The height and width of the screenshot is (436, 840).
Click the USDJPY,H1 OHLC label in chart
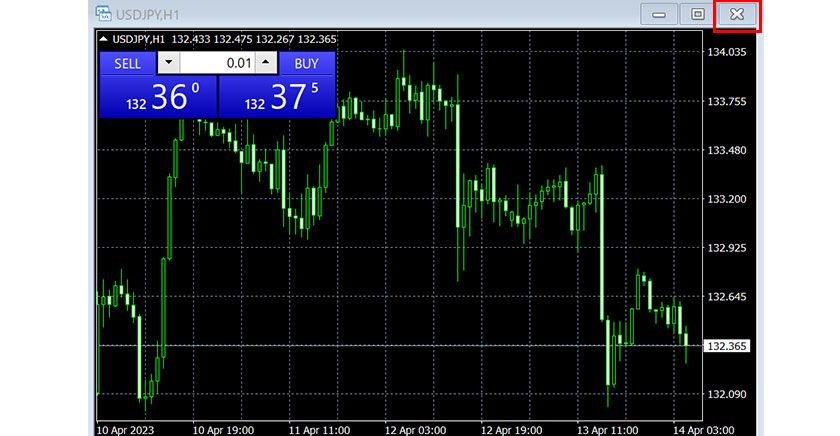click(138, 40)
